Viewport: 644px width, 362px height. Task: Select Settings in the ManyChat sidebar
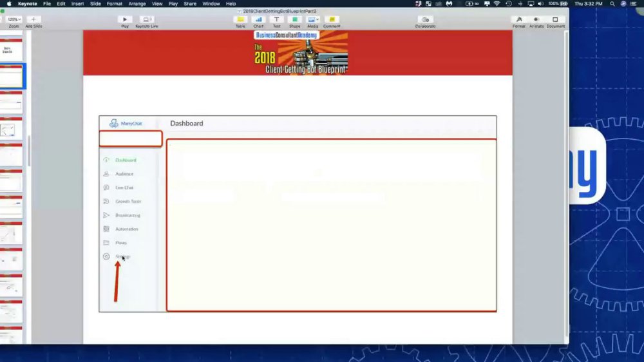pyautogui.click(x=122, y=256)
